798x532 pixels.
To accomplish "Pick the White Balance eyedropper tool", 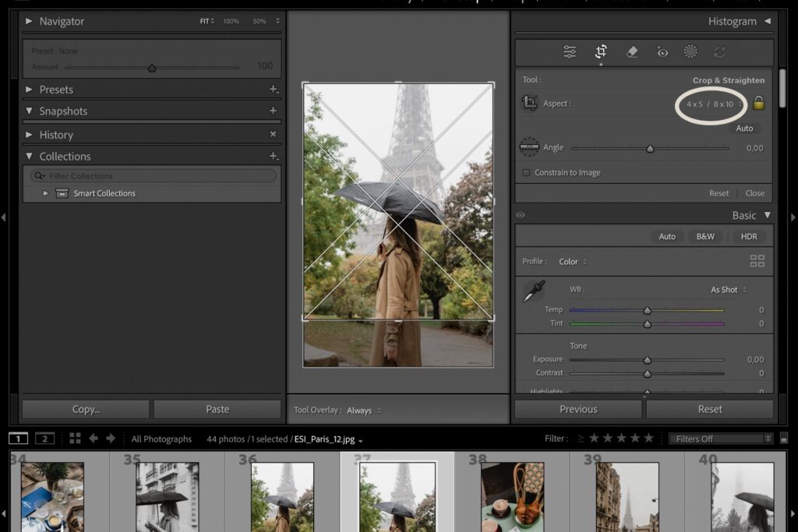I will point(534,291).
